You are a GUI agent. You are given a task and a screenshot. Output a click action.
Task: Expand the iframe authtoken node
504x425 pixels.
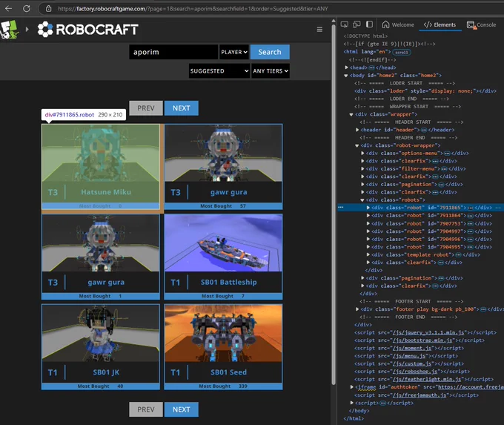tap(352, 387)
